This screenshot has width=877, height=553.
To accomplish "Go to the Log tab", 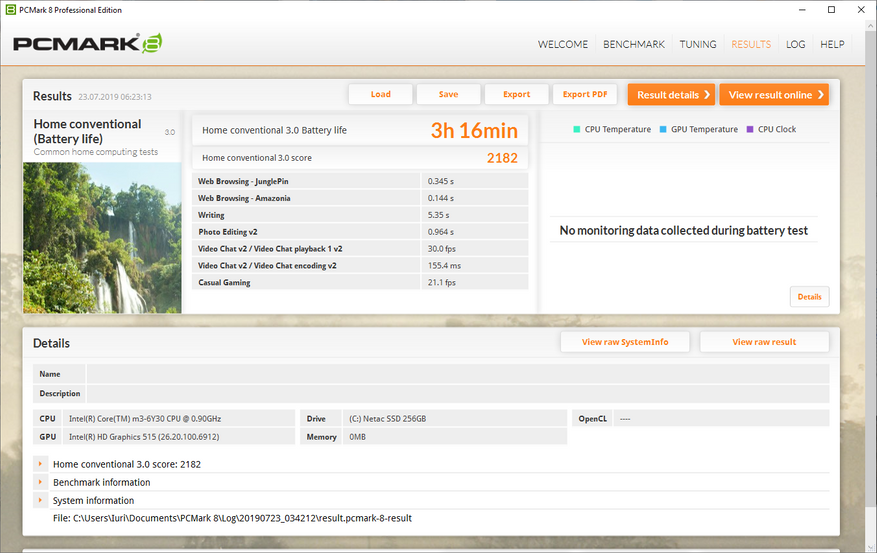I will [796, 44].
